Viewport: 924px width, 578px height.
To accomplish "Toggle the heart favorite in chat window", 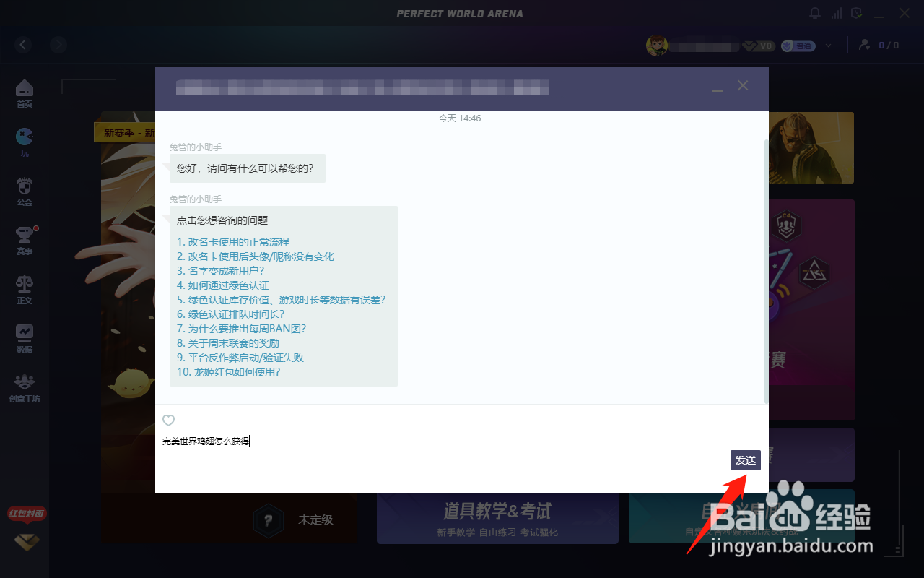I will pos(168,420).
